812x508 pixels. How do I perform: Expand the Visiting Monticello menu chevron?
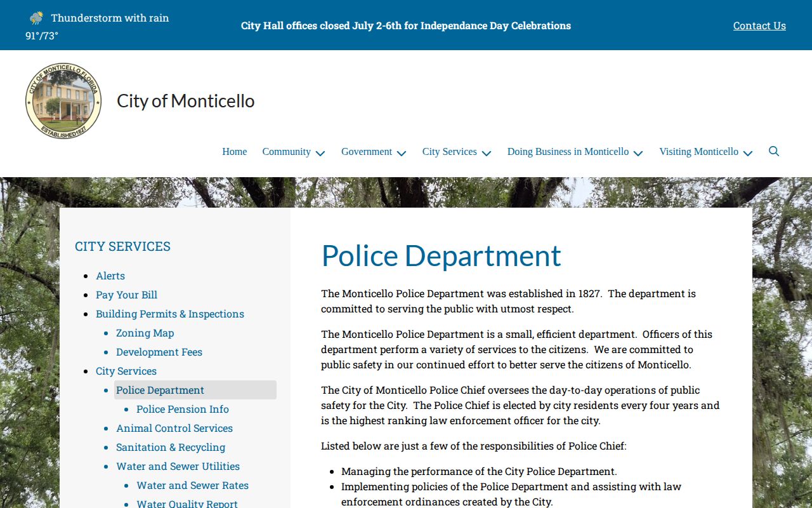(x=748, y=152)
